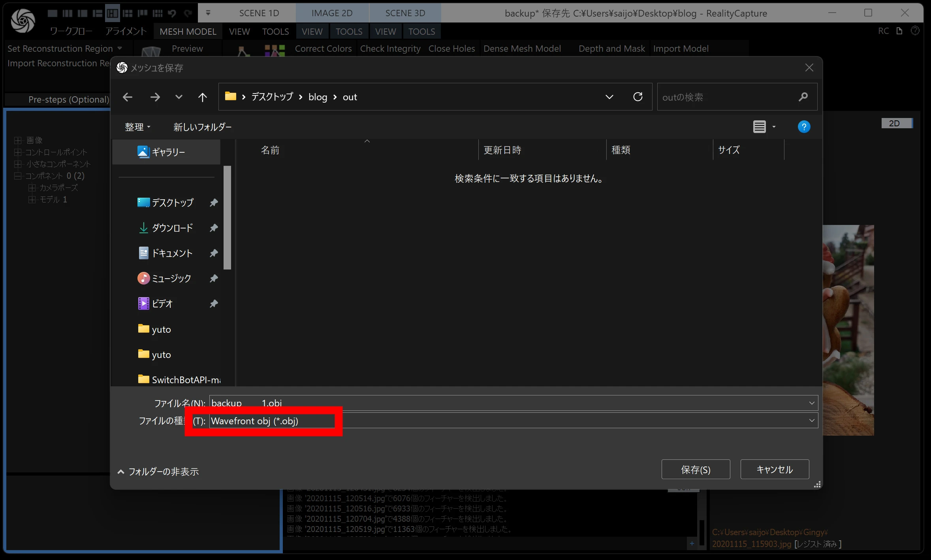
Task: Click the キャンセル button
Action: 774,470
